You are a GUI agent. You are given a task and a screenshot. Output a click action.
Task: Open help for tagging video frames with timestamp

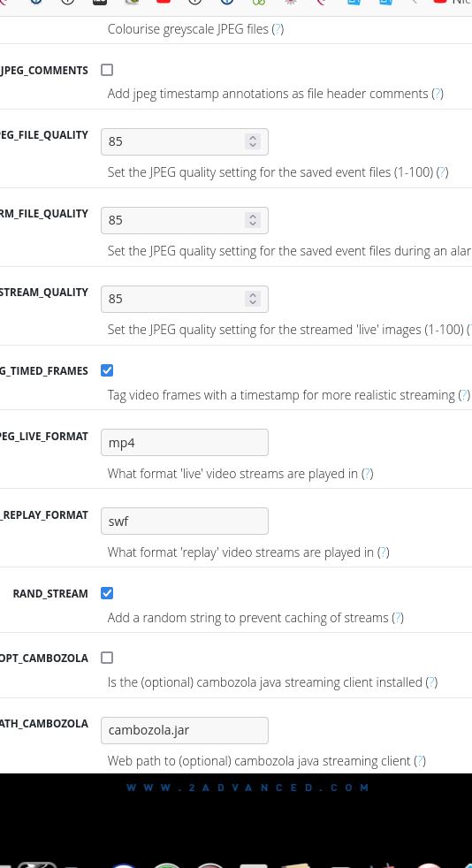464,395
